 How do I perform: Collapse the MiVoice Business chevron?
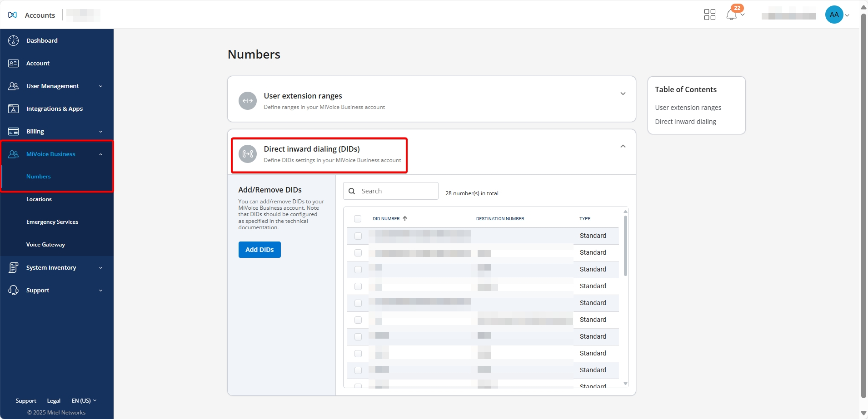pos(100,154)
